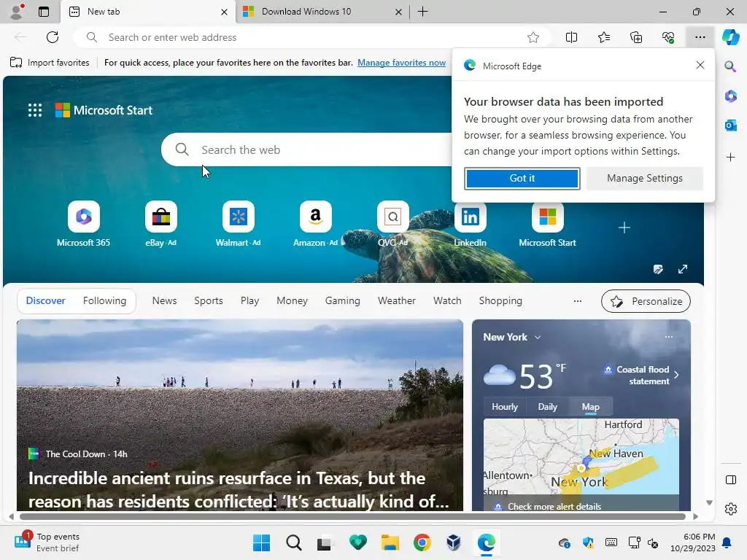This screenshot has height=560, width=747.
Task: Open Import favorites button
Action: tap(50, 63)
